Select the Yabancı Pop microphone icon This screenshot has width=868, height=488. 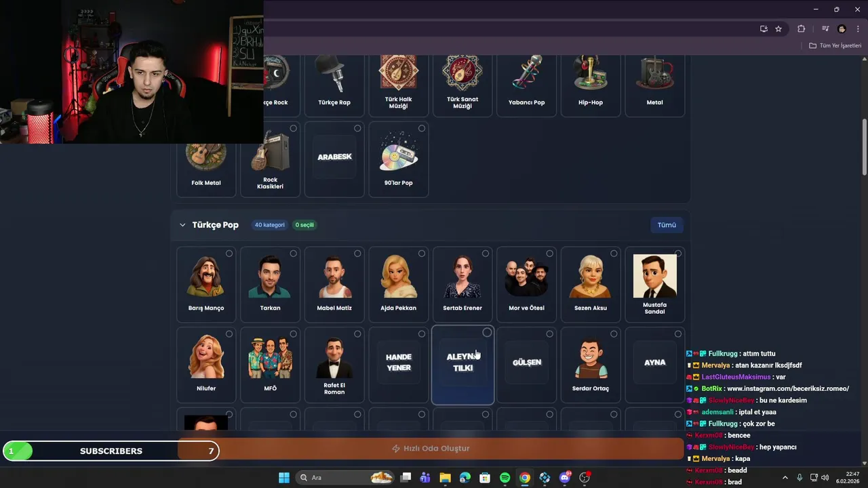click(527, 73)
